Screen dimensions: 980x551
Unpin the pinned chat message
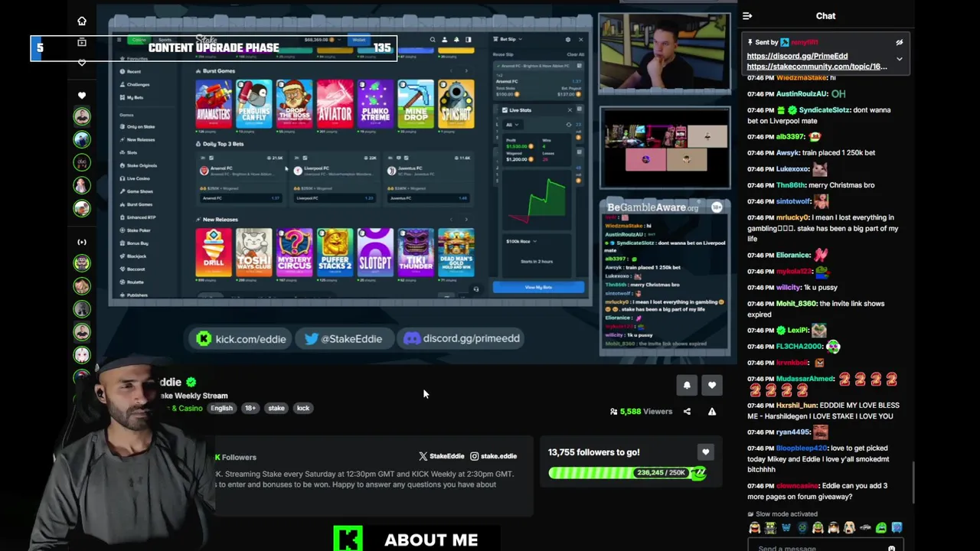tap(900, 43)
